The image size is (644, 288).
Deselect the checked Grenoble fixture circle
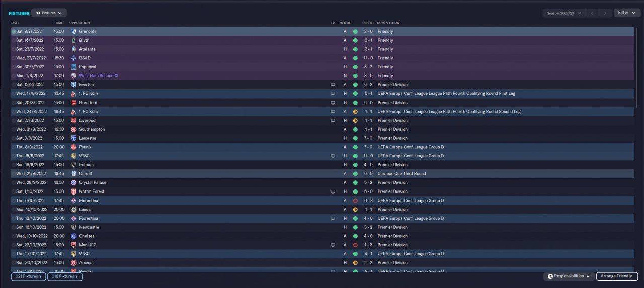click(x=14, y=31)
